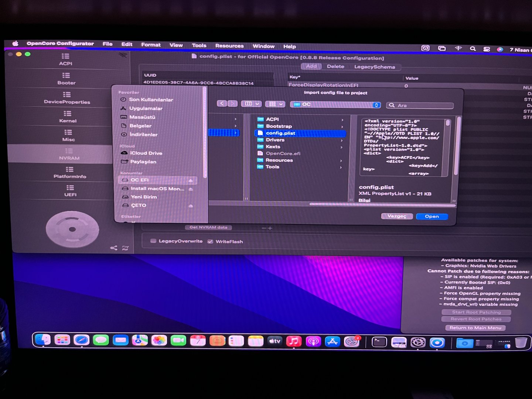Open Finder from the Dock
Screen dimensions: 532x399
(43, 340)
